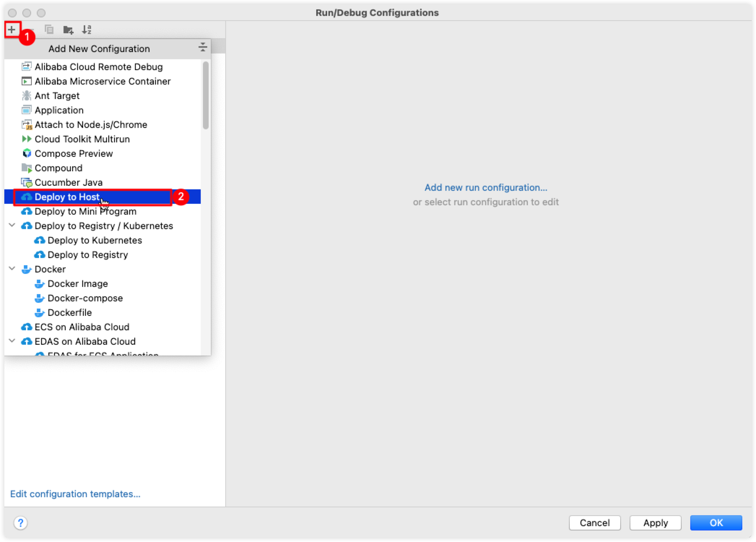This screenshot has width=756, height=542.
Task: Select the Application configuration type
Action: (x=58, y=110)
